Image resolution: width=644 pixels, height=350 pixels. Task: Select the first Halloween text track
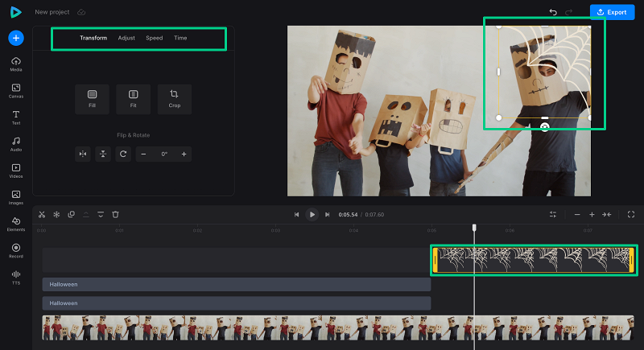(237, 284)
